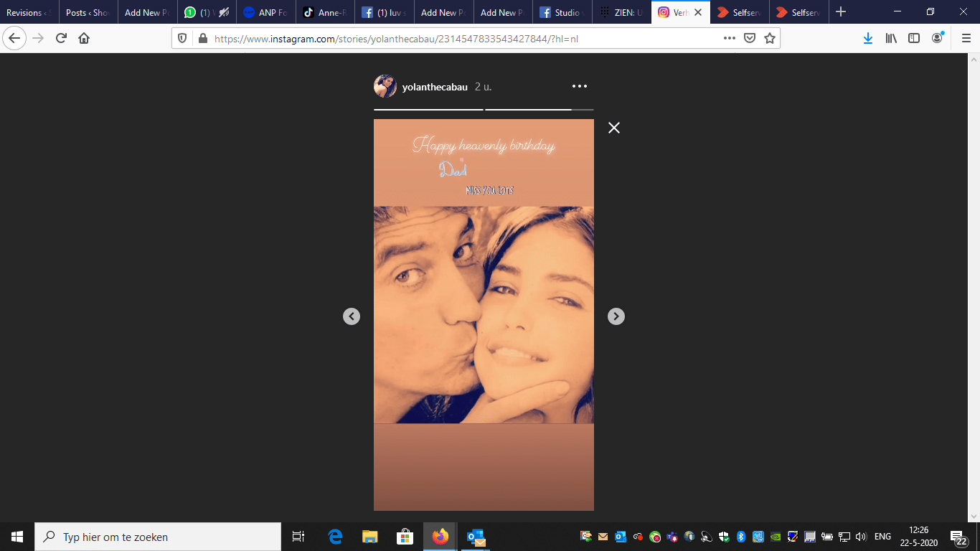Switch to the Studio Facebook tab
The image size is (980, 551).
pos(562,12)
